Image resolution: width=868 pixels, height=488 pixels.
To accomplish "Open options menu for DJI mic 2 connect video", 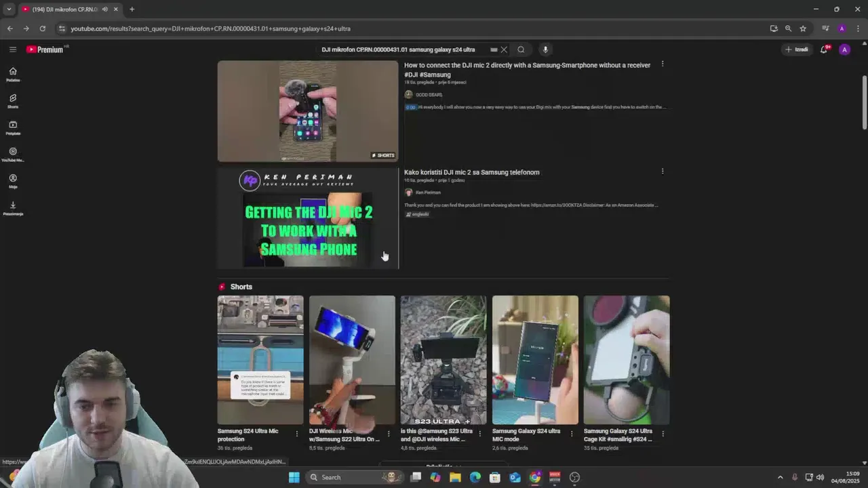I will (663, 64).
